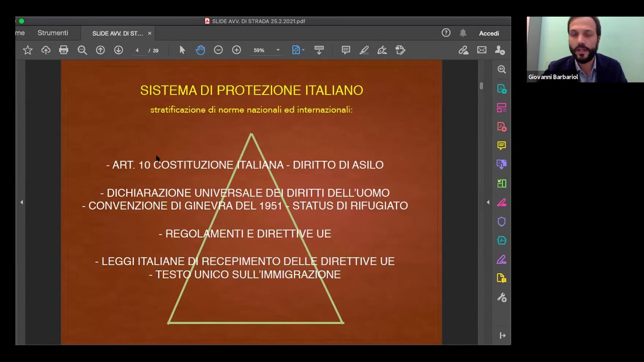Viewport: 644px width, 362px height.
Task: Click the LEGGI ITALIANE DI RECEPIMENTO line
Action: [245, 261]
